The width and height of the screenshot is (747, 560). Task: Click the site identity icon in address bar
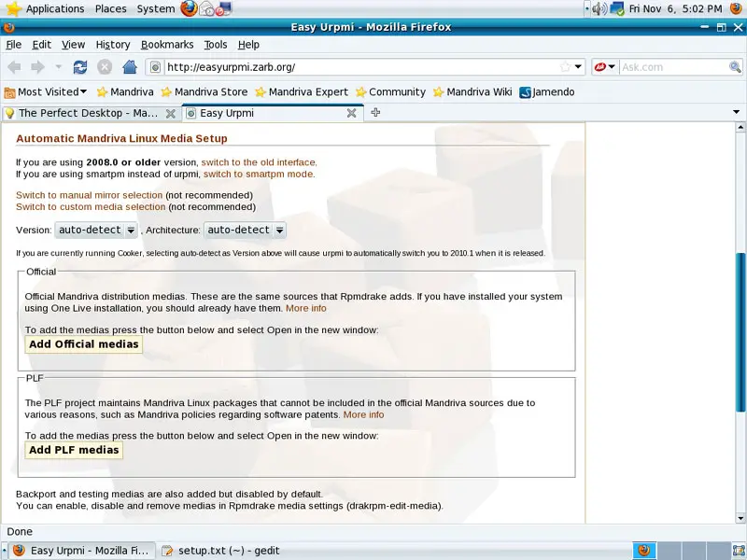coord(155,67)
